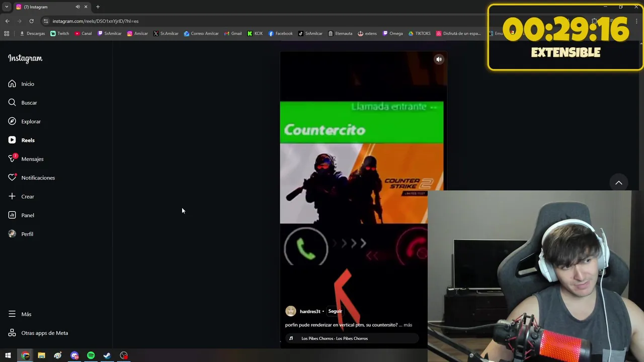Open the Twitch bookmark

coord(60,34)
